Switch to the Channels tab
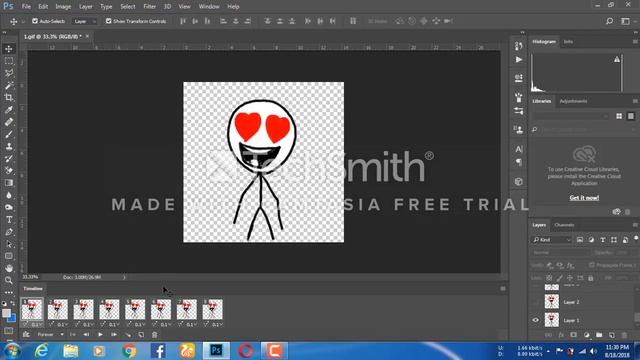The width and height of the screenshot is (640, 360). click(x=564, y=225)
